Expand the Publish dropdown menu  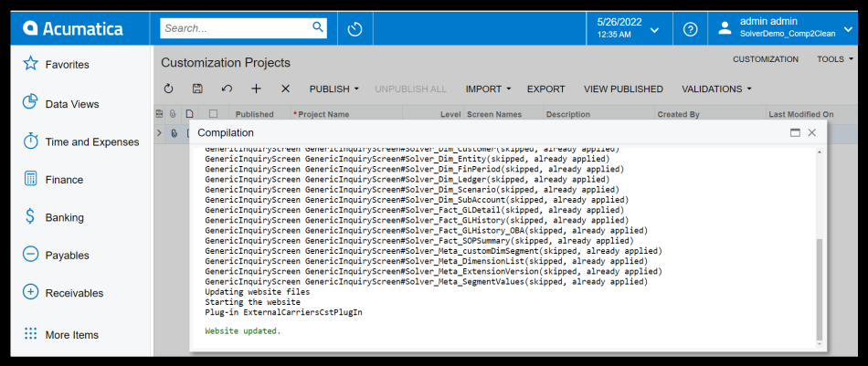(333, 89)
